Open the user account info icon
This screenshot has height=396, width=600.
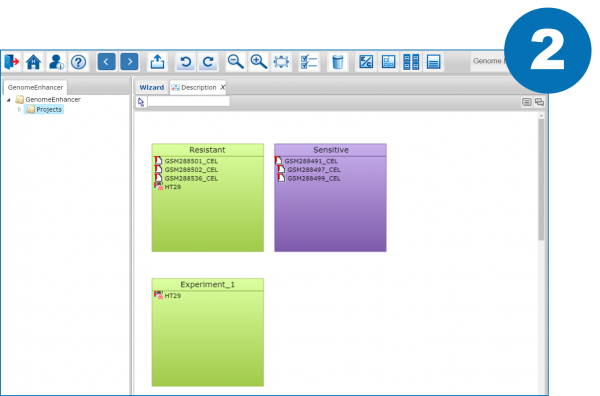tap(56, 62)
